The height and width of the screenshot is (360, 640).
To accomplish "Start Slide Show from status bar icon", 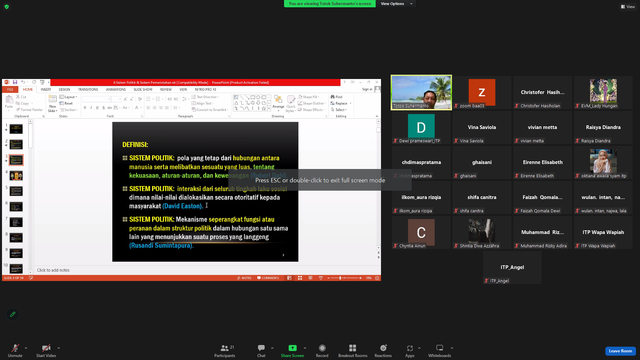I will (x=321, y=278).
